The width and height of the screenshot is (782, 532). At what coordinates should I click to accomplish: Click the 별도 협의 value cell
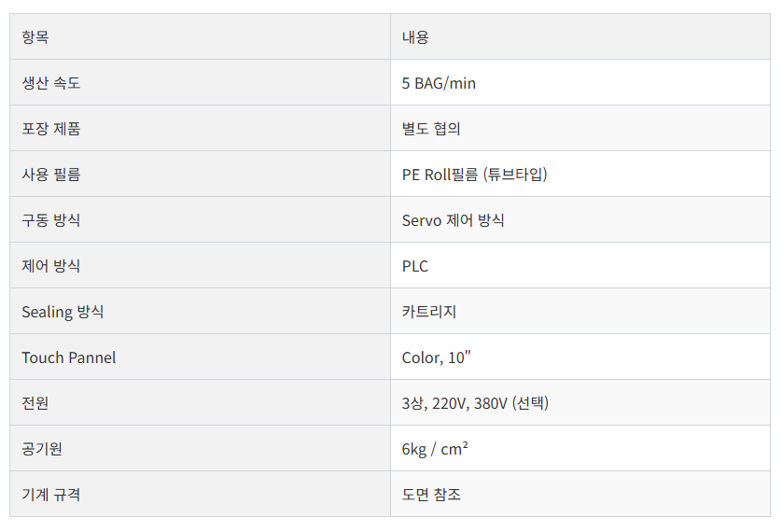point(580,128)
